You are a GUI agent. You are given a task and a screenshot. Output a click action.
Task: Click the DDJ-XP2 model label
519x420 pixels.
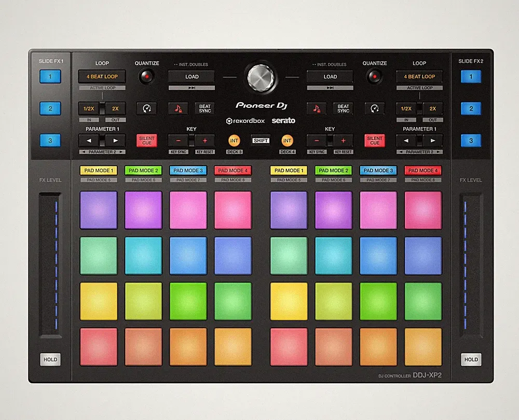point(427,375)
